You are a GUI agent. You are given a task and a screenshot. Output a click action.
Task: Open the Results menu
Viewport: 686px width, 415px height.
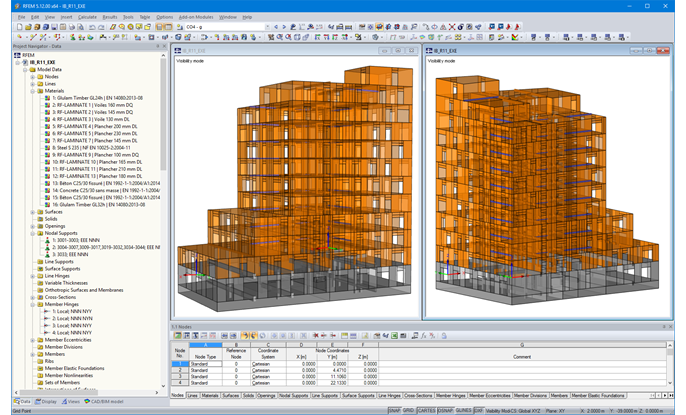(x=110, y=17)
